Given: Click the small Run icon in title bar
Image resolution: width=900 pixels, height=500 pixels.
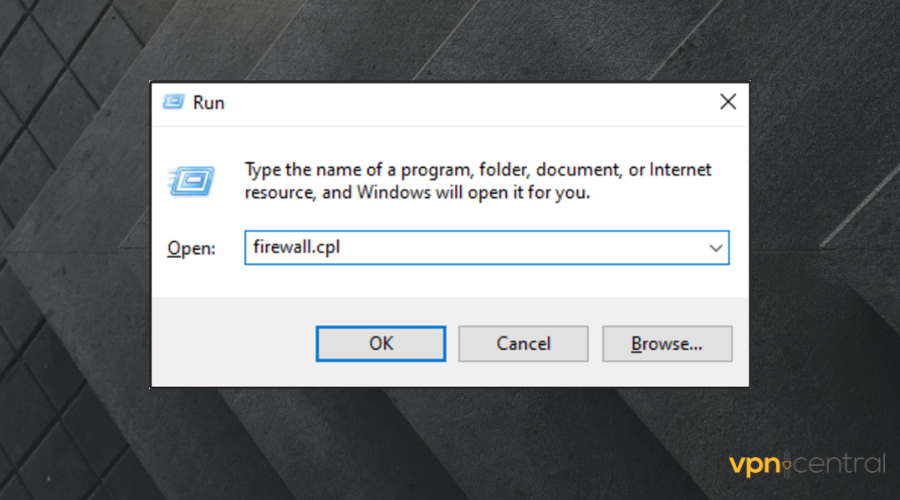Looking at the screenshot, I should pyautogui.click(x=173, y=103).
